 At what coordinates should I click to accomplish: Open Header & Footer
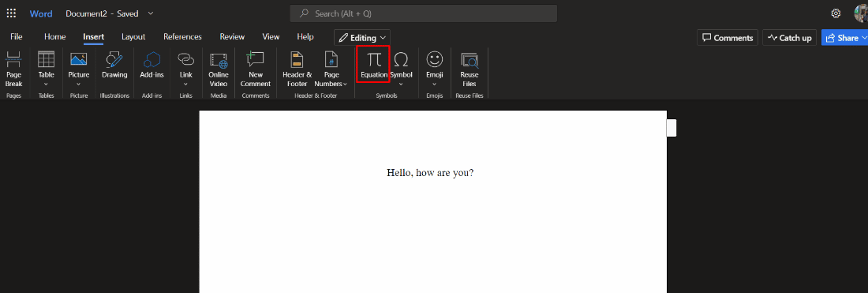[x=297, y=69]
